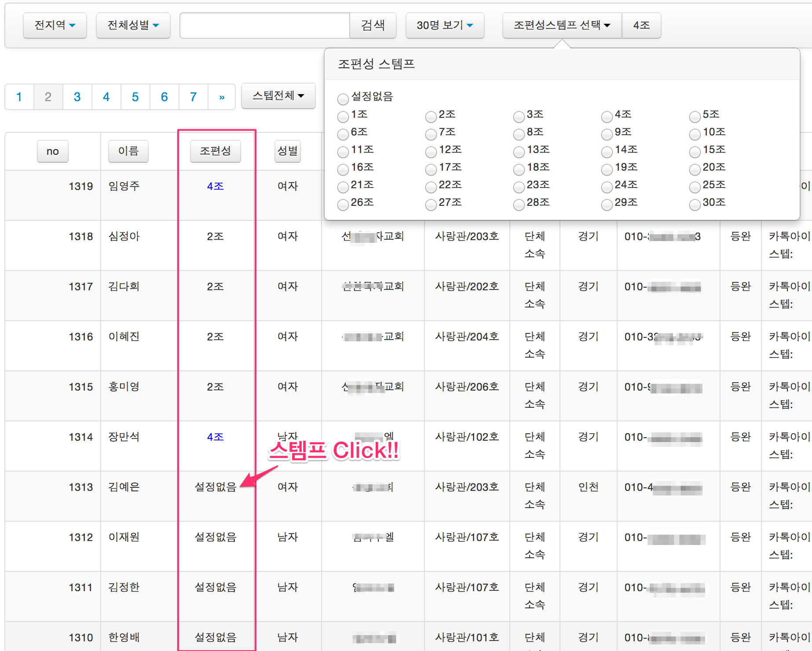Select the 24조 radio button
Image resolution: width=812 pixels, height=651 pixels.
pos(607,187)
